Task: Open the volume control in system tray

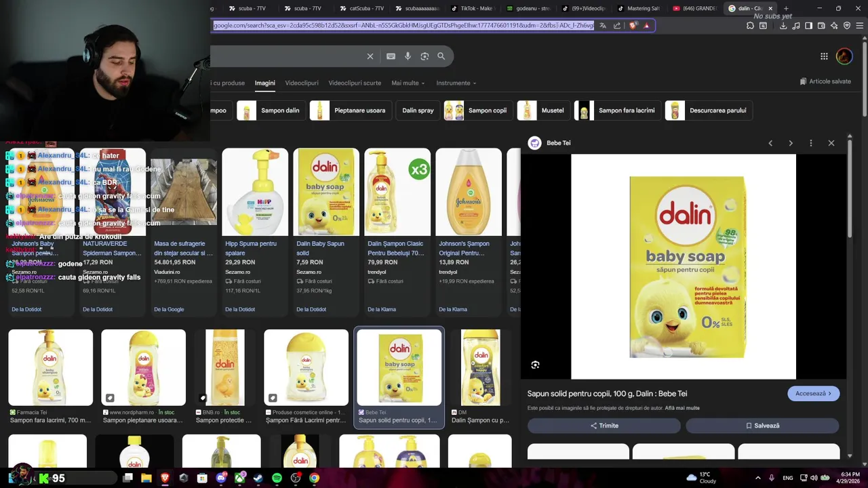Action: (814, 478)
